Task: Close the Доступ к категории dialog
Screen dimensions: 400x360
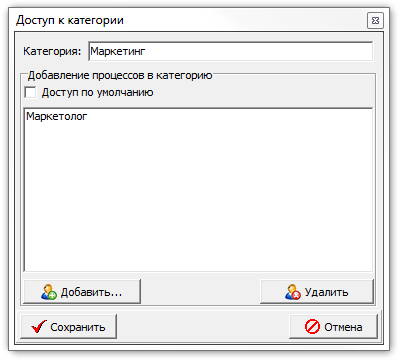Action: click(375, 21)
